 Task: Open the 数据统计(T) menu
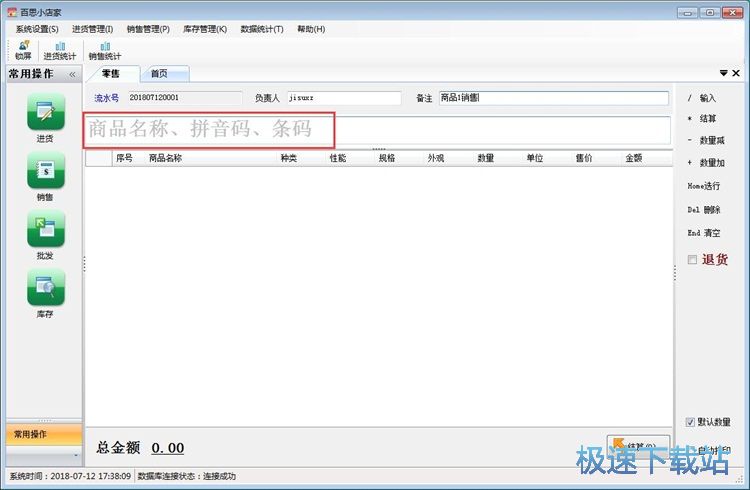262,29
